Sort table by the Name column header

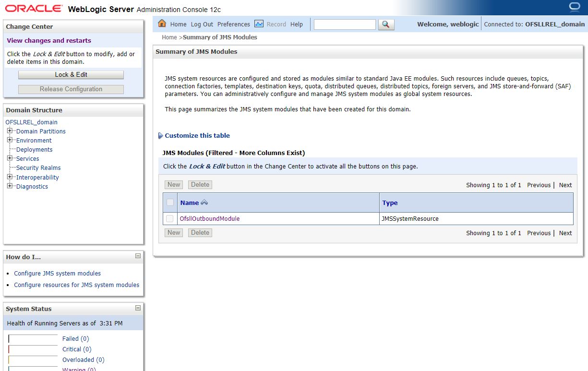(x=190, y=203)
